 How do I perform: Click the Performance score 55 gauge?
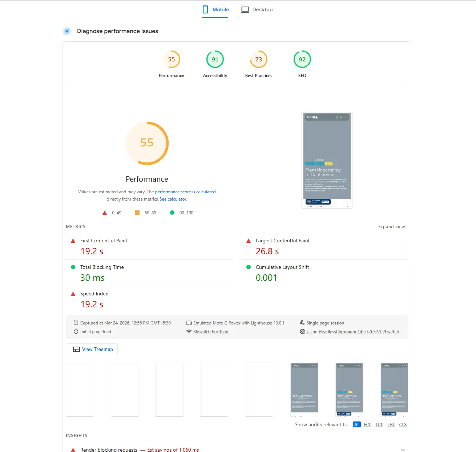coord(172,60)
